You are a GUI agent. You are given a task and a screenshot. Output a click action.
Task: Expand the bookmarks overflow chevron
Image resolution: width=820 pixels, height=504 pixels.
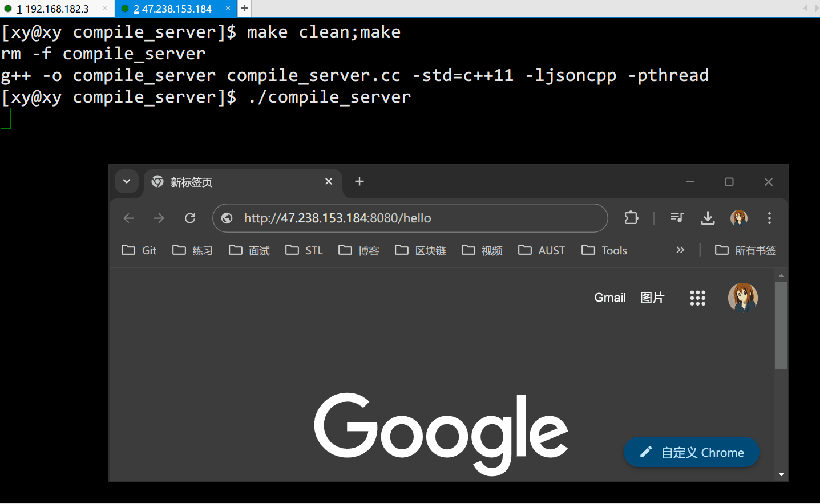680,250
